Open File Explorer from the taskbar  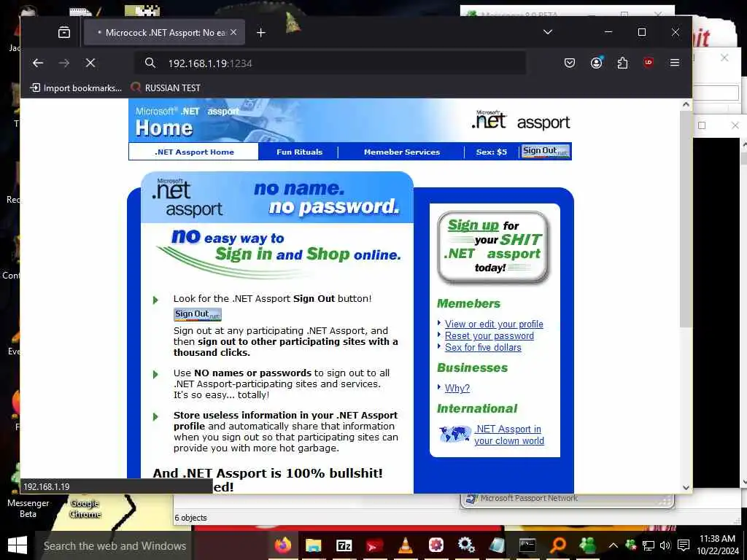pos(313,545)
